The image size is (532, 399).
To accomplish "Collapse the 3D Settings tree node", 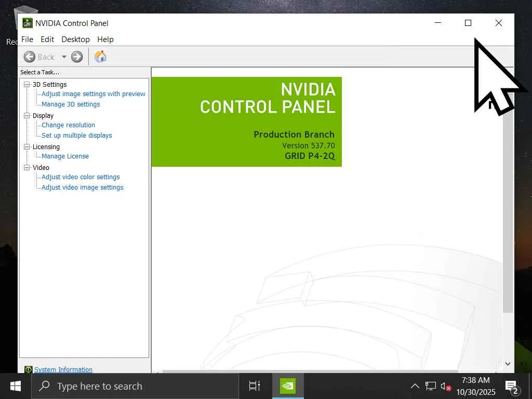I will [27, 85].
